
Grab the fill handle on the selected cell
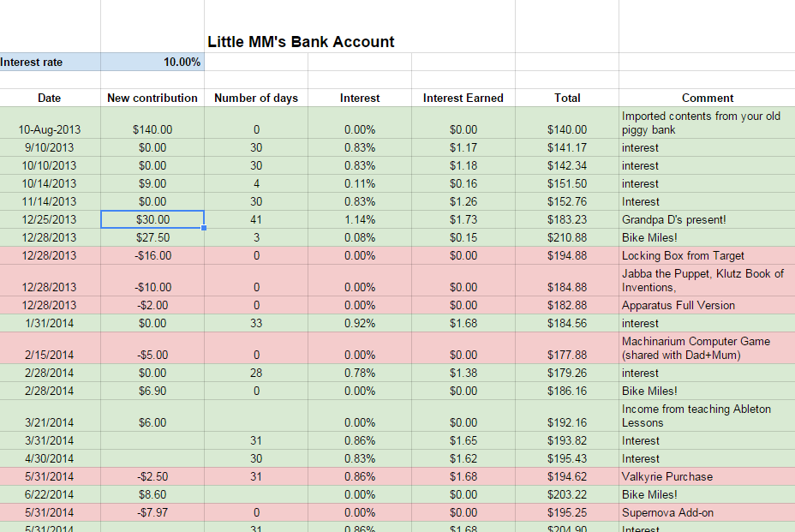click(x=204, y=228)
